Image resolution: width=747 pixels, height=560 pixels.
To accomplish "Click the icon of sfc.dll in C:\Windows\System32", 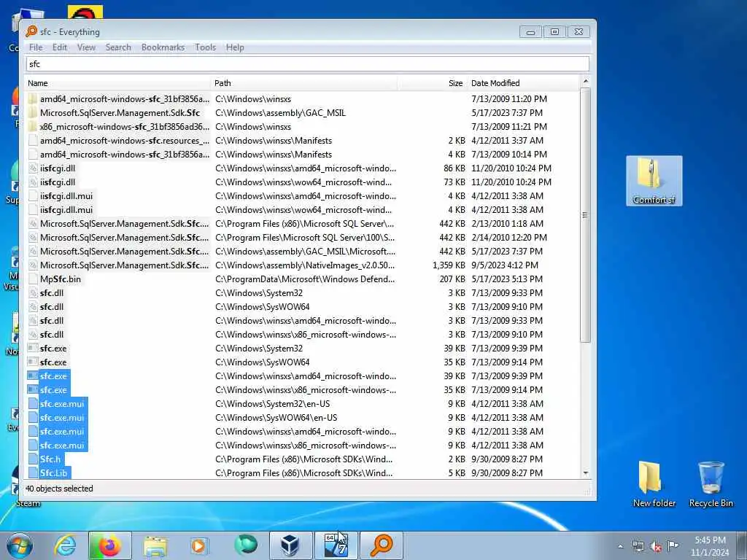I will click(x=32, y=293).
